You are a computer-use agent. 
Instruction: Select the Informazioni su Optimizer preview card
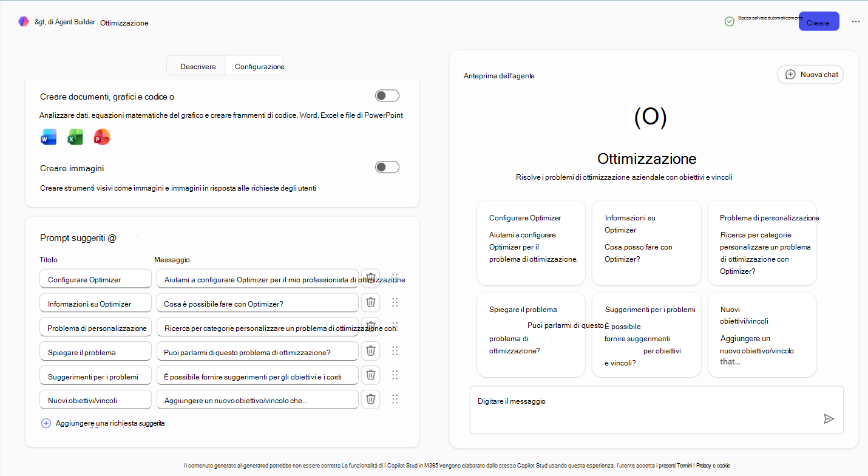tap(646, 243)
